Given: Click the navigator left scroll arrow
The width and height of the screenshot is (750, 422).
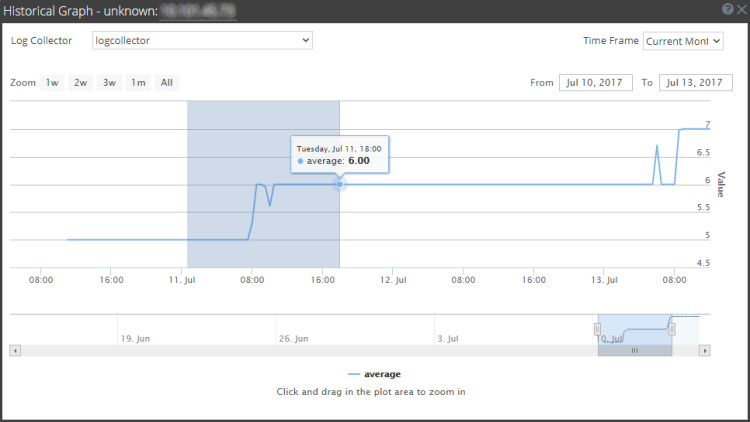Looking at the screenshot, I should pos(15,351).
